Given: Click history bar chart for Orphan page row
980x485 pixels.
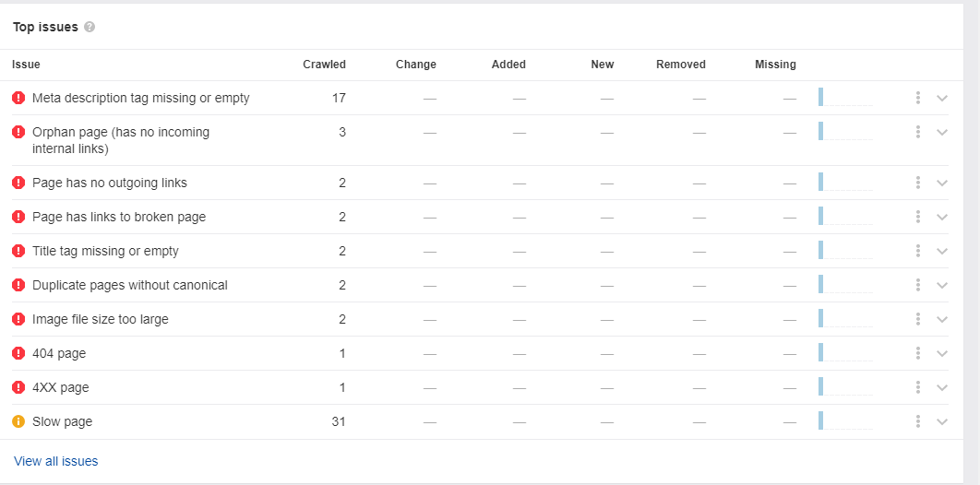Looking at the screenshot, I should [845, 131].
